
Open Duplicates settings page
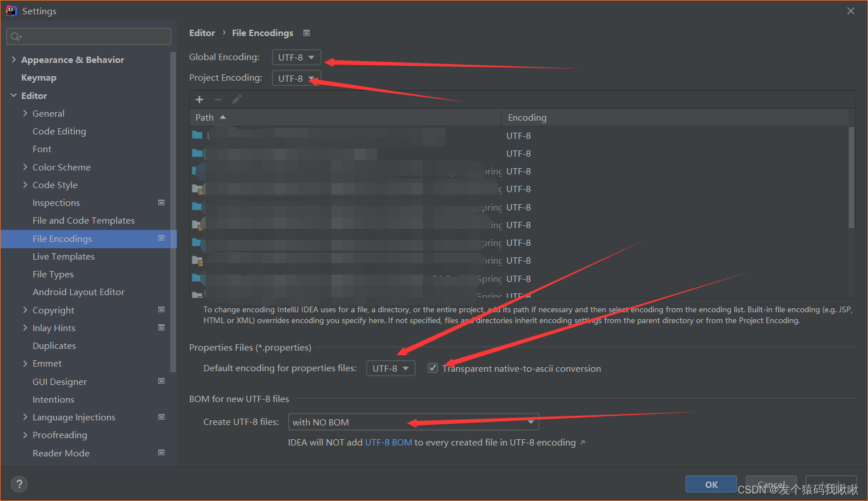54,345
